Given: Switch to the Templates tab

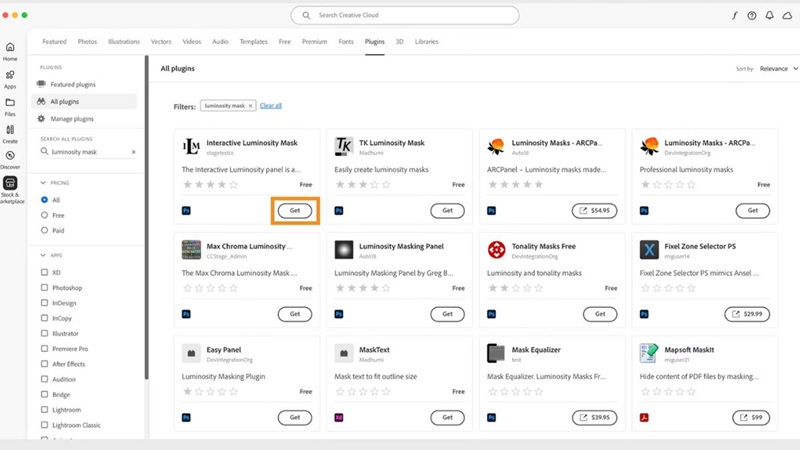Looking at the screenshot, I should pos(253,42).
